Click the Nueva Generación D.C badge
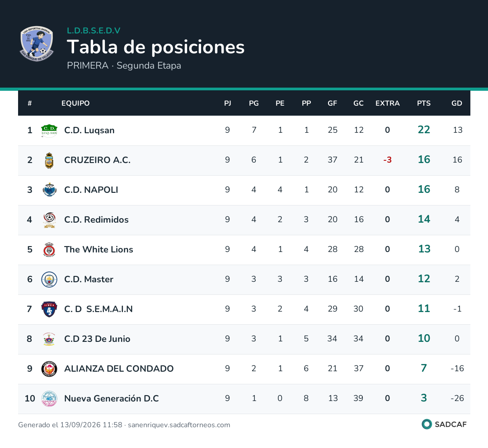 point(49,398)
